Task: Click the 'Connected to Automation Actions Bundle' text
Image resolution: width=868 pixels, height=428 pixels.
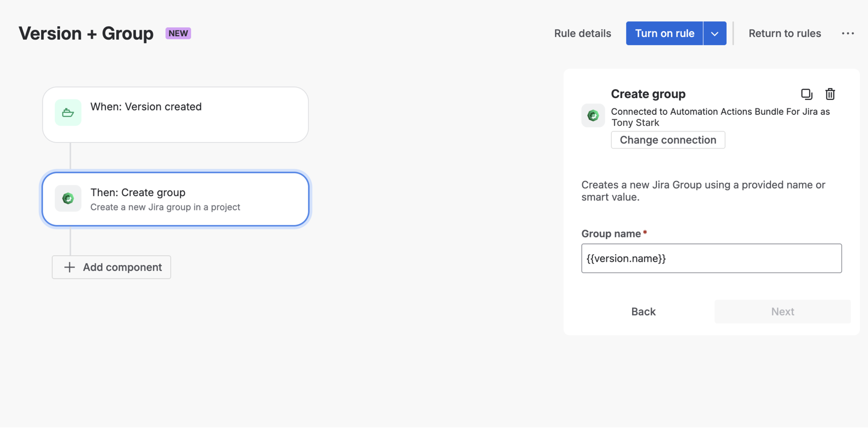Action: 720,117
